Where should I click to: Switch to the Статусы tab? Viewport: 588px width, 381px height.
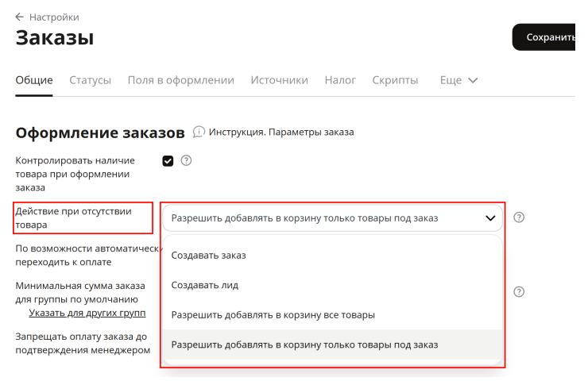click(x=91, y=80)
